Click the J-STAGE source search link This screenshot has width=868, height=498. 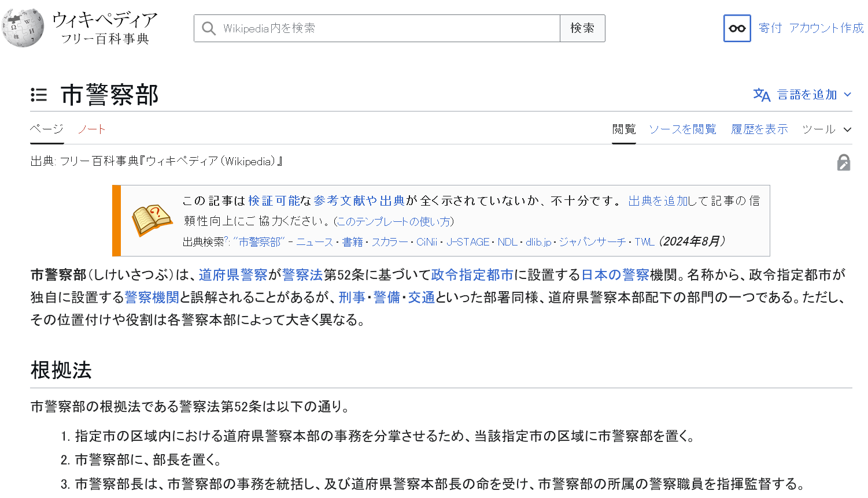pyautogui.click(x=467, y=242)
